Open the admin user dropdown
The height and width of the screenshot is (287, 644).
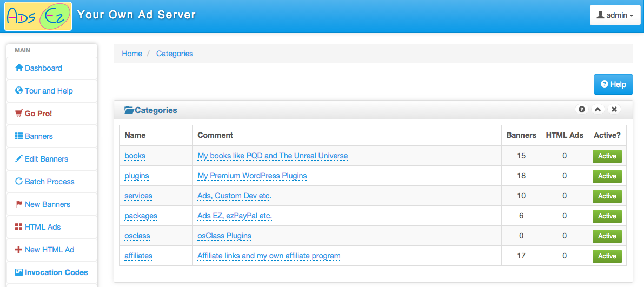pos(615,15)
